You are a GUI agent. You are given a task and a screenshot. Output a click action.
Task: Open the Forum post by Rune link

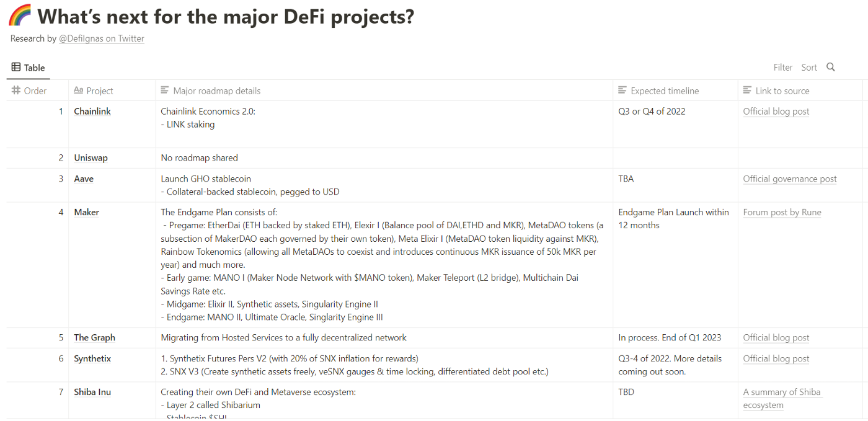(782, 212)
